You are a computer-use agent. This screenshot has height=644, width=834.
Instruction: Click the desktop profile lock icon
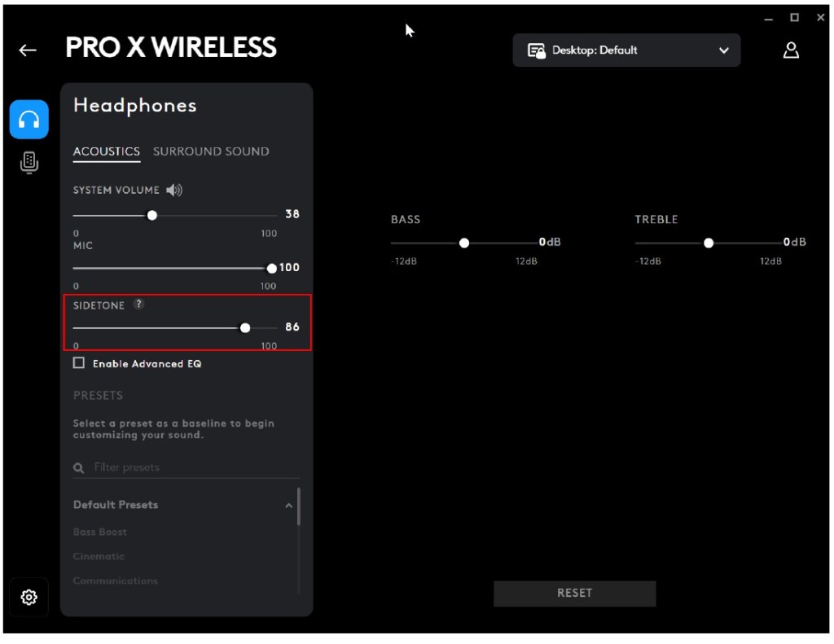pos(536,50)
